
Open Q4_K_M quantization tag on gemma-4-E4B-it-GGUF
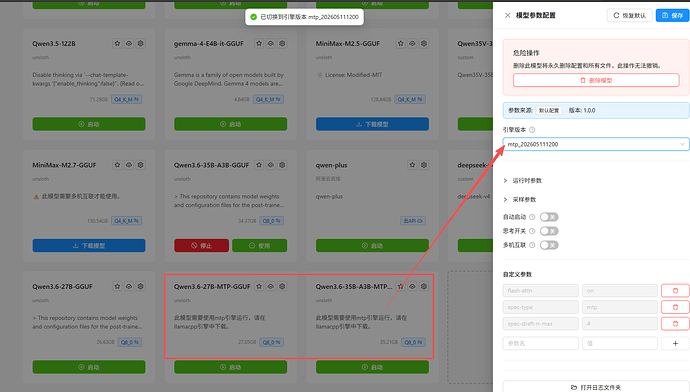click(268, 99)
